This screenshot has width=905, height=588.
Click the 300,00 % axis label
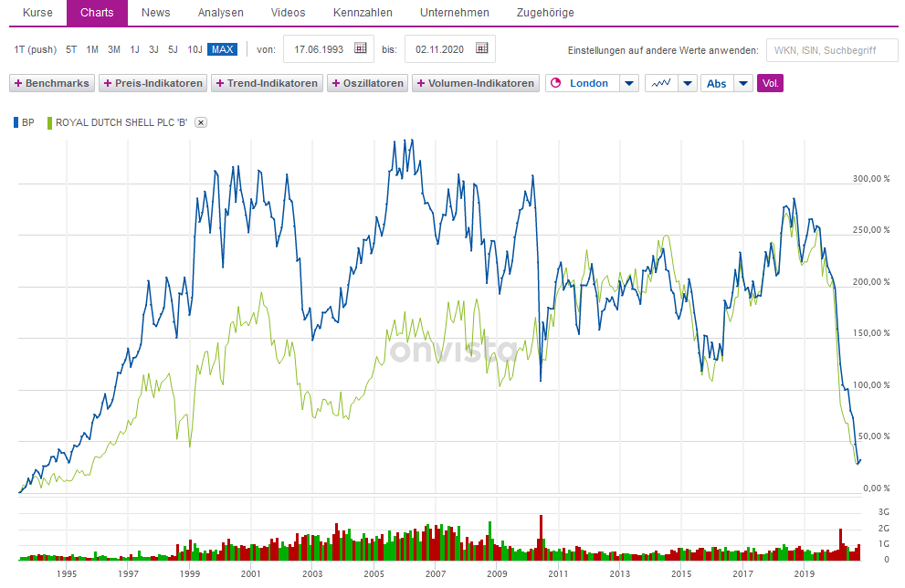click(x=871, y=178)
